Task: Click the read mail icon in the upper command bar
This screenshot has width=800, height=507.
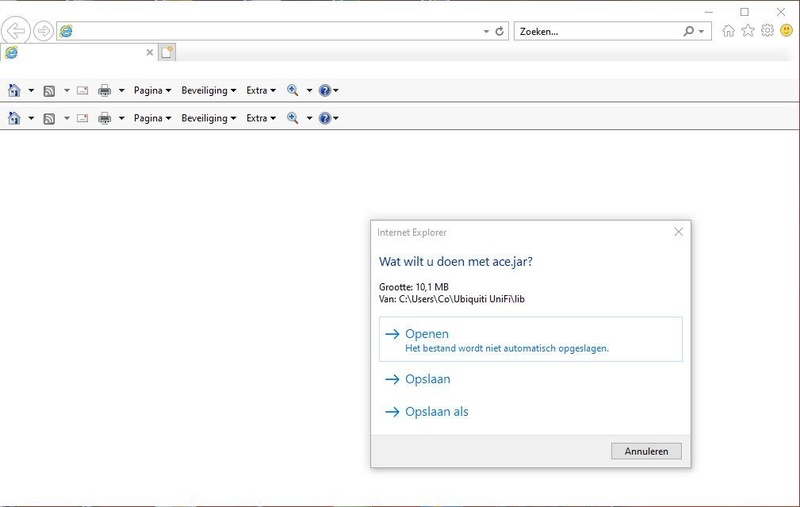Action: point(82,90)
